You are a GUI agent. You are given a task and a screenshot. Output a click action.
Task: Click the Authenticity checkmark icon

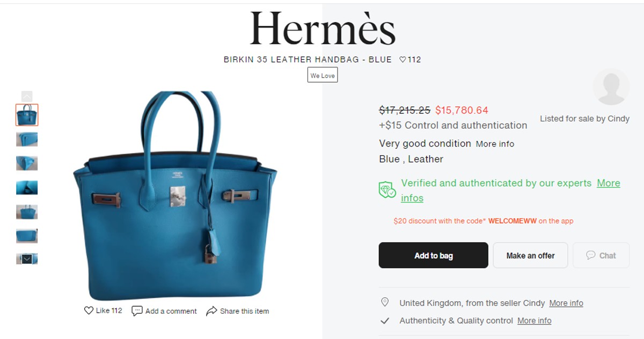pyautogui.click(x=385, y=321)
